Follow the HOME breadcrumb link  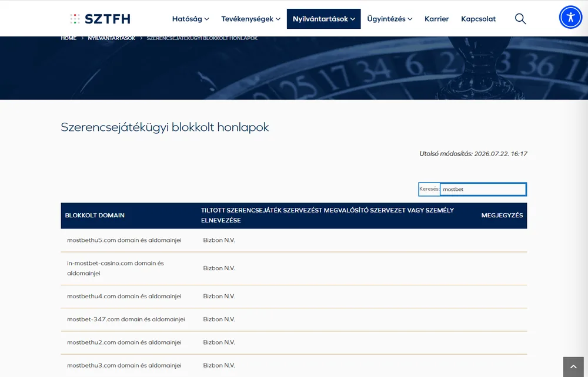69,38
